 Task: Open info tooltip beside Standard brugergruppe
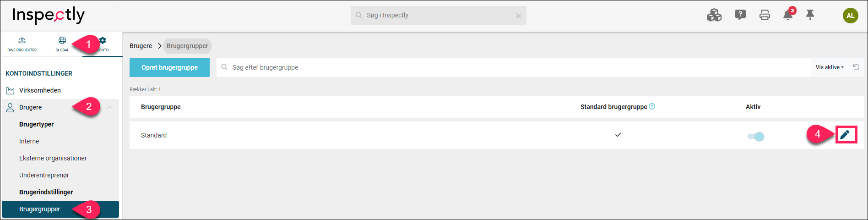coord(652,106)
